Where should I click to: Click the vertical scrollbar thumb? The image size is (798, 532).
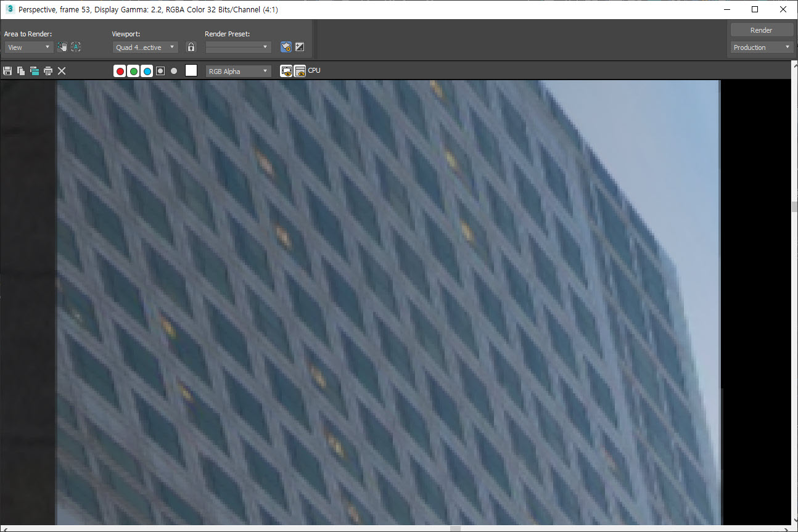(794, 207)
